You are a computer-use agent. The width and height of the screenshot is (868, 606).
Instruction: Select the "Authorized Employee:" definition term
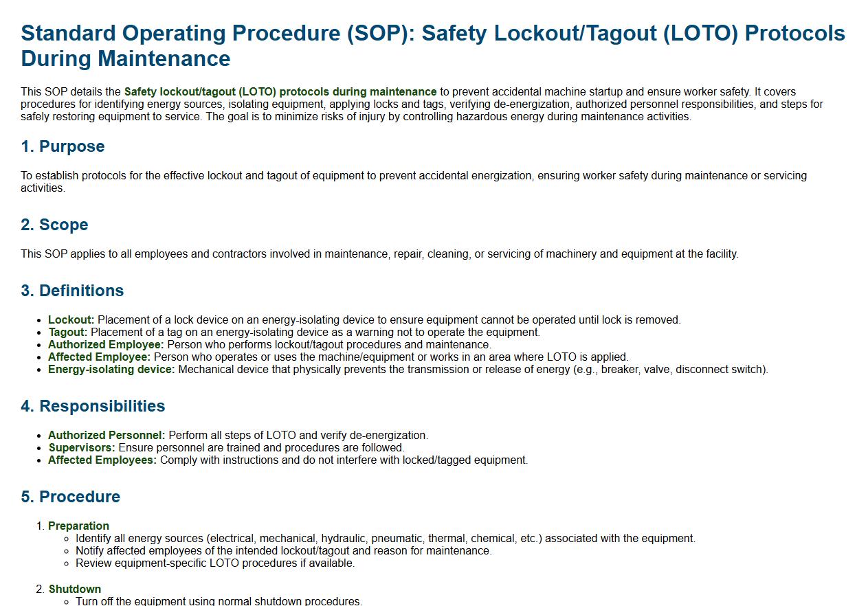click(106, 345)
